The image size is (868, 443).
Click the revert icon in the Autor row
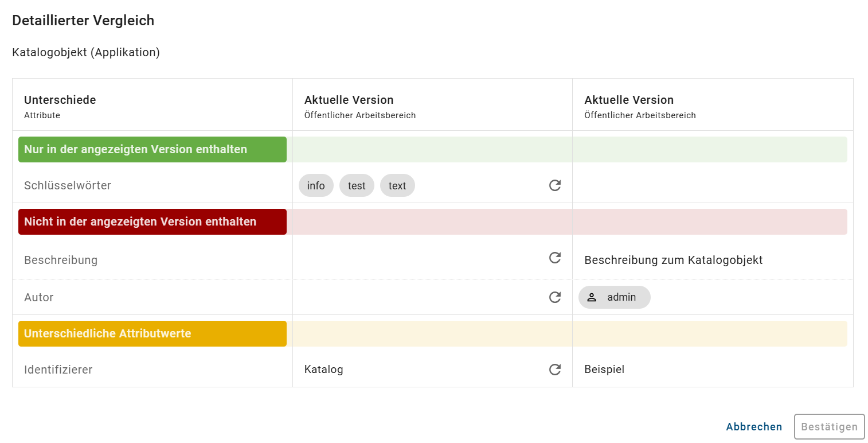(554, 297)
